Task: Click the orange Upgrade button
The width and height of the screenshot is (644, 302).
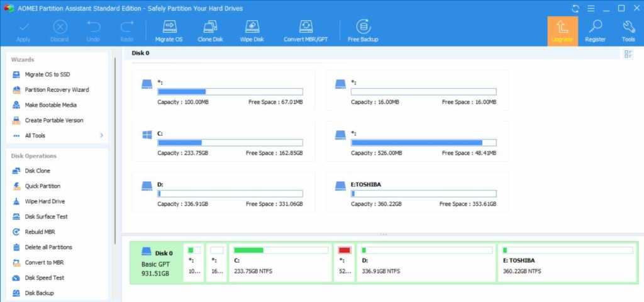Action: pos(562,31)
